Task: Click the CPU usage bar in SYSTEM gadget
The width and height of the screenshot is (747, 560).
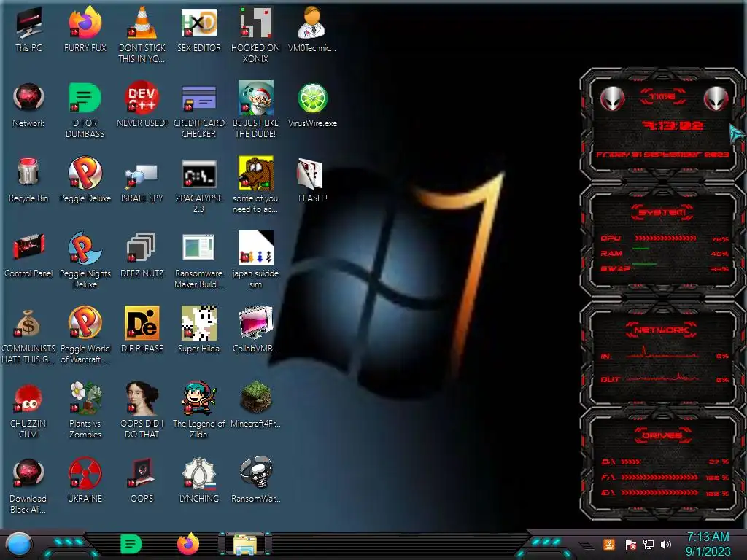Action: point(665,238)
